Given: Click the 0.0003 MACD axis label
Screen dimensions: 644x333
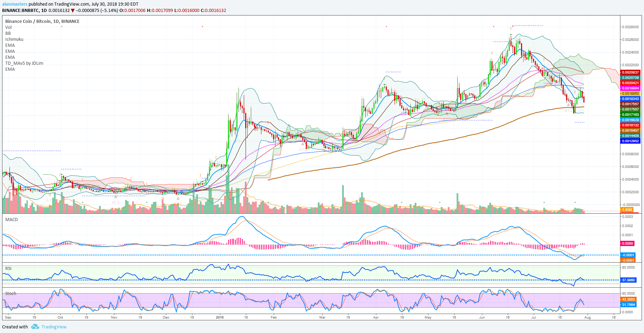Looking at the screenshot, I should click(627, 217).
